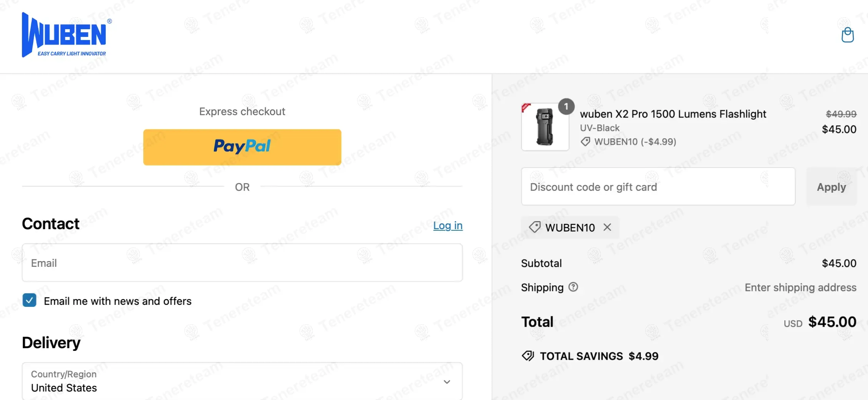The height and width of the screenshot is (400, 868).
Task: Remove the WUBEN10 discount code
Action: pos(607,227)
